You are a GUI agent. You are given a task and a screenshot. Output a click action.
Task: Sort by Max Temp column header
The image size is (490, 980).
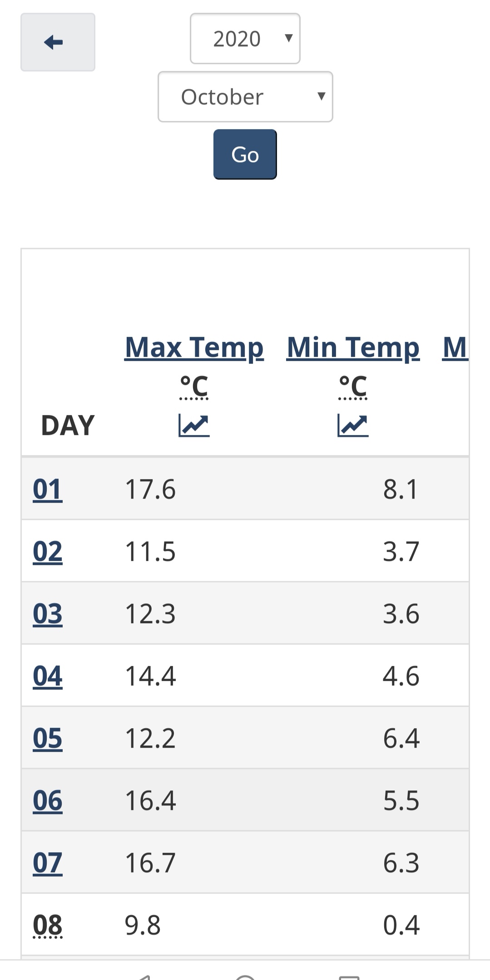(x=194, y=348)
